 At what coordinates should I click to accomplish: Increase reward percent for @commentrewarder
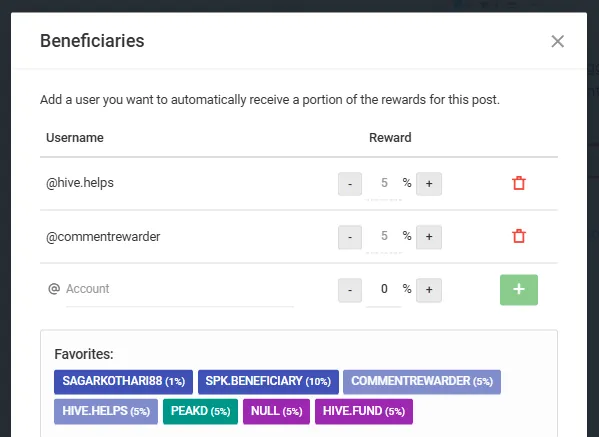(429, 237)
